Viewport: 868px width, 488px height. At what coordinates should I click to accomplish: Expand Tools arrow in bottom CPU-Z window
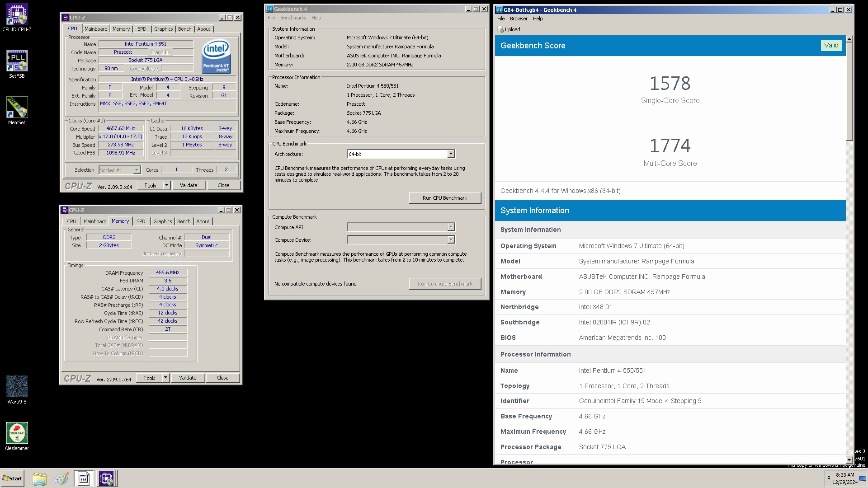(165, 378)
